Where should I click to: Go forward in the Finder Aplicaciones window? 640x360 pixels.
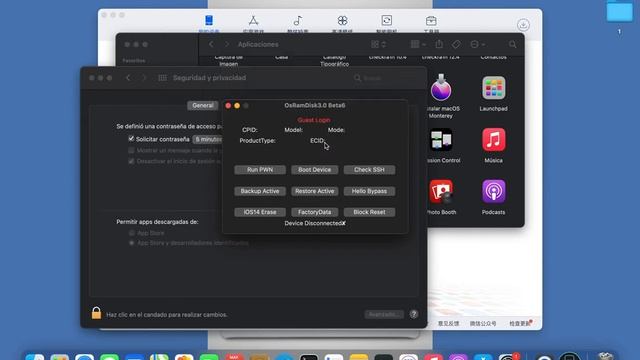[x=227, y=44]
